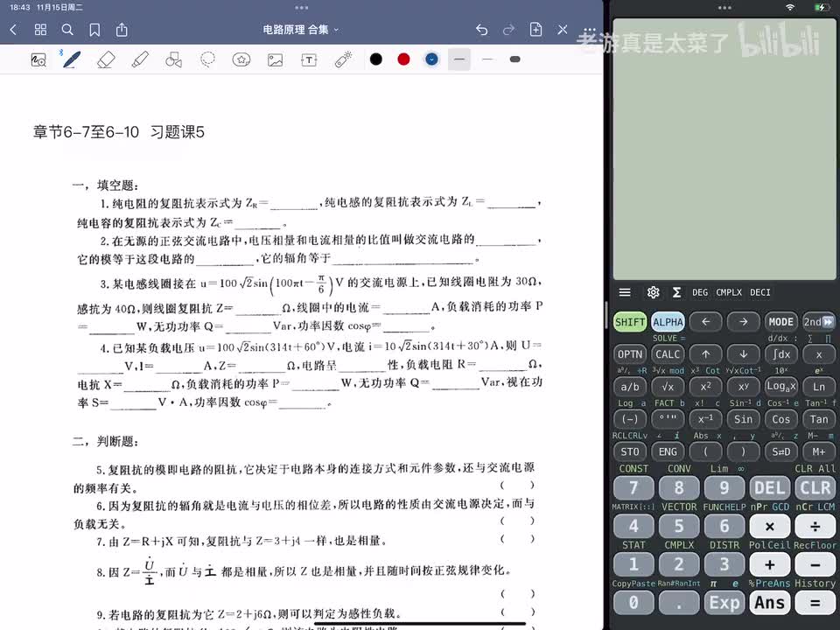Move the calculator cursor left
The height and width of the screenshot is (630, 840).
click(705, 322)
